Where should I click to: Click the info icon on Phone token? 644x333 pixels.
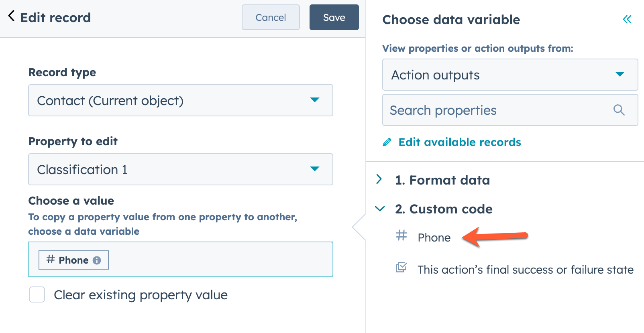(x=97, y=260)
